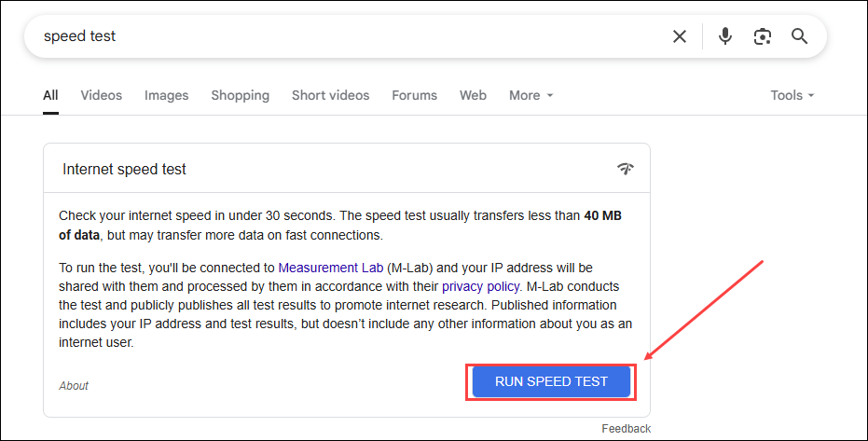Select the Short videos tab
868x441 pixels.
coord(330,95)
